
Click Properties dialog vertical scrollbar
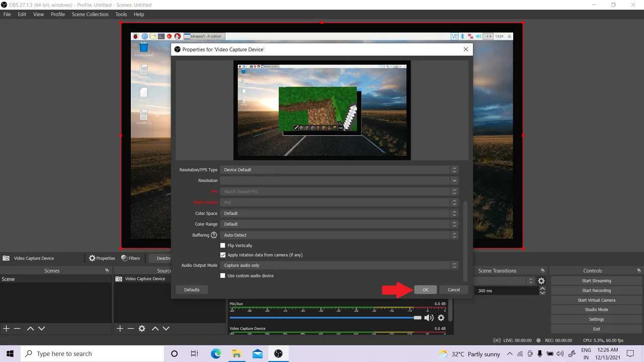(465, 241)
